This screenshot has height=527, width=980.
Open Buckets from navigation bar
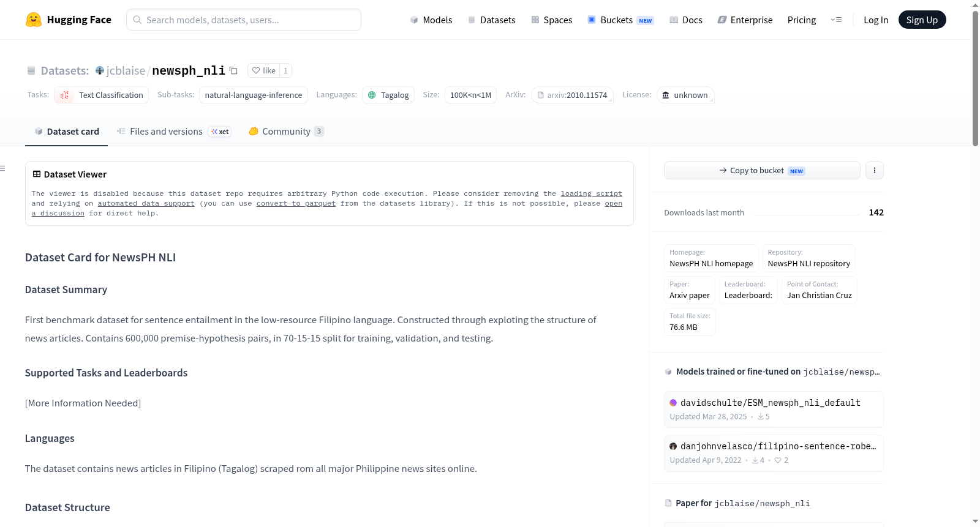[620, 20]
